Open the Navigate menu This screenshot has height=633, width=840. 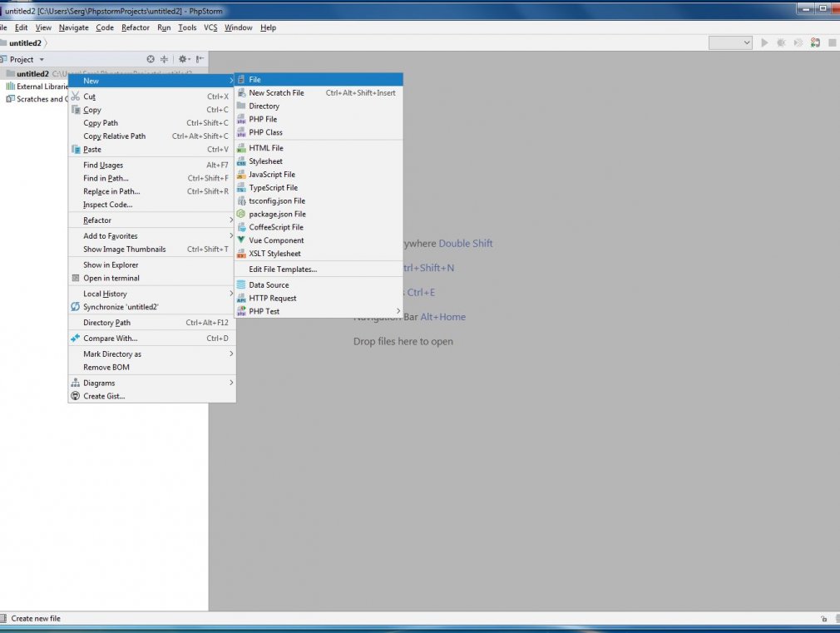[x=74, y=27]
